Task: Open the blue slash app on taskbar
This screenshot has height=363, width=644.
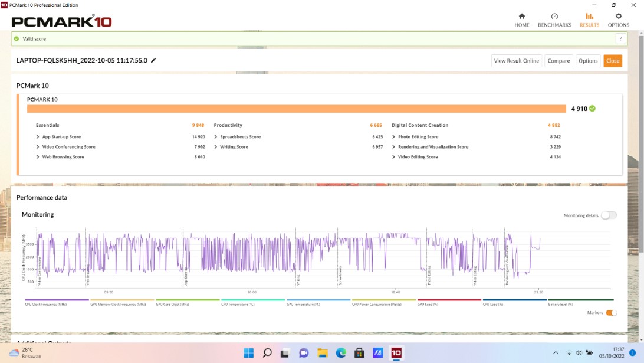Action: (x=378, y=353)
